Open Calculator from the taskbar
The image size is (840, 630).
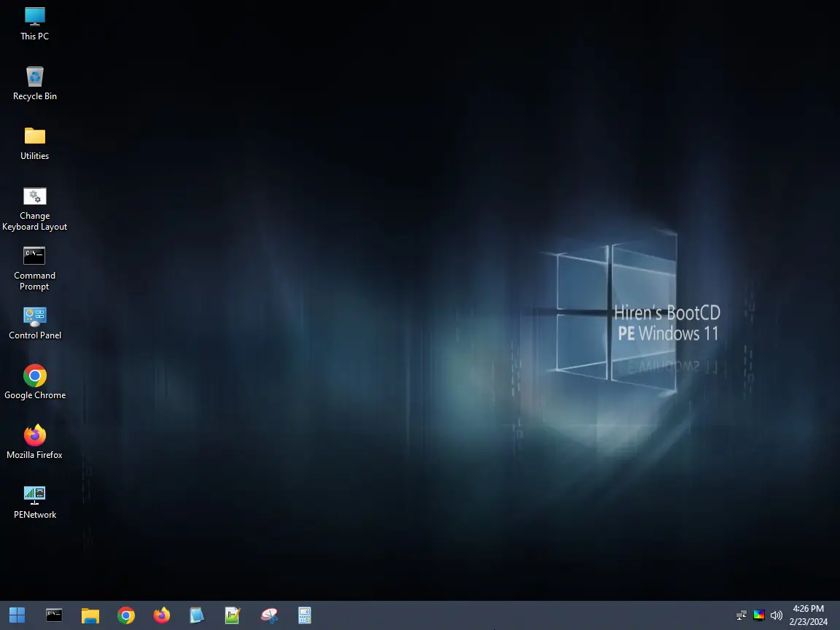(304, 615)
